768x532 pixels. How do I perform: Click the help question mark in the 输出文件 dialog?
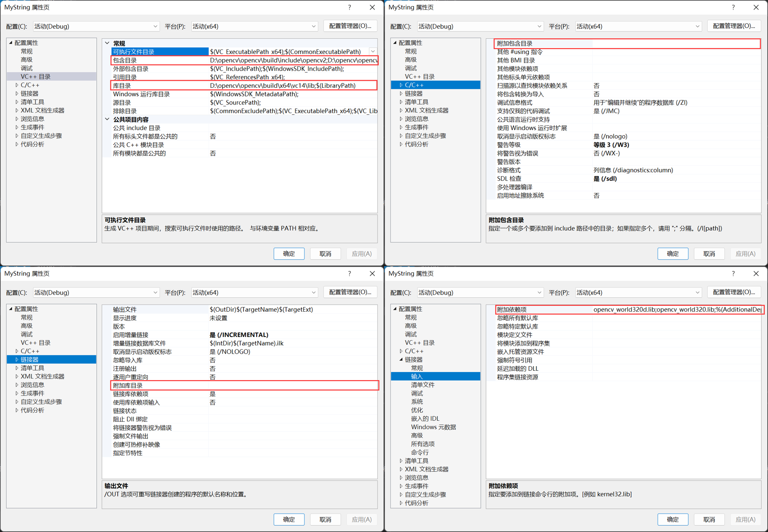350,273
